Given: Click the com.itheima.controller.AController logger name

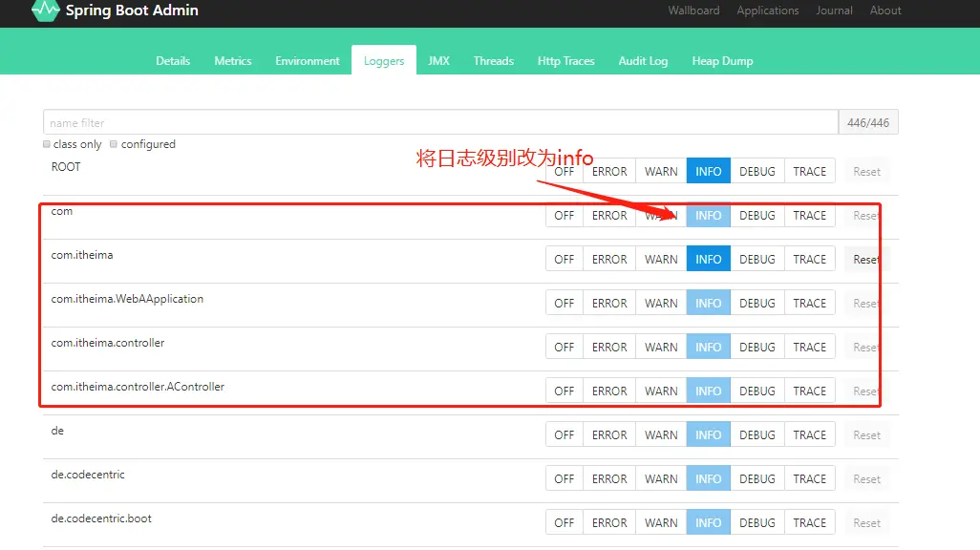Looking at the screenshot, I should 138,387.
